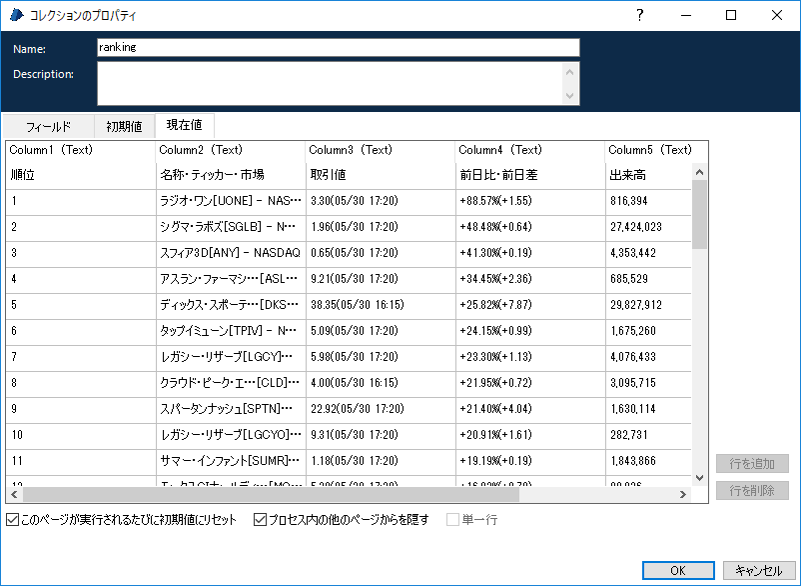Select the 前日比・前日差 cell
Screen dimensions: 801x586
click(x=530, y=175)
